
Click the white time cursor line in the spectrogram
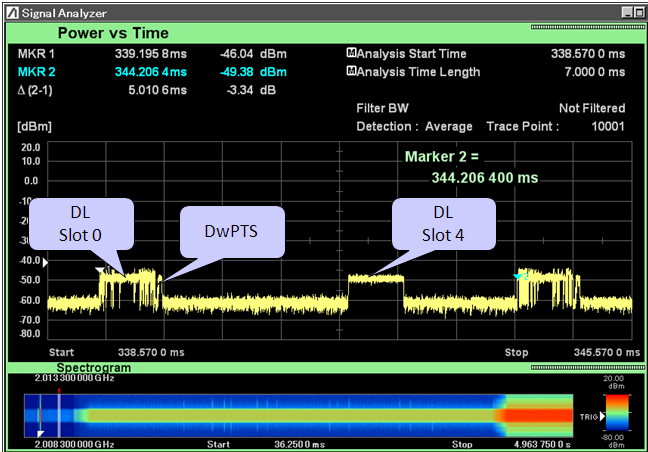click(59, 415)
